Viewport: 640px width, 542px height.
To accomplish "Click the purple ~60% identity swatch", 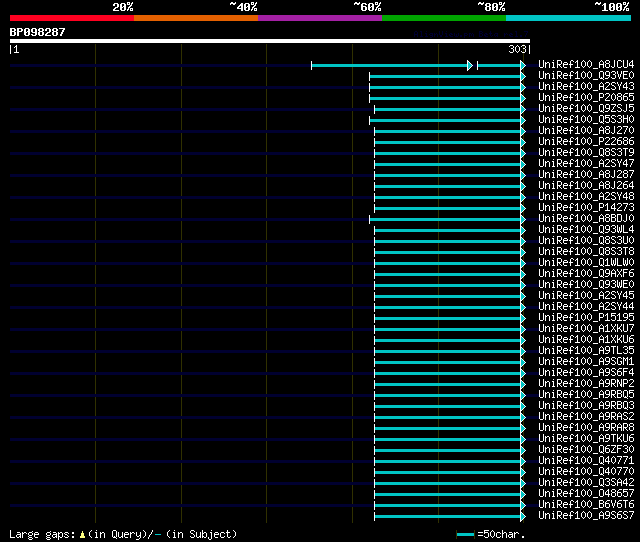I will (320, 18).
